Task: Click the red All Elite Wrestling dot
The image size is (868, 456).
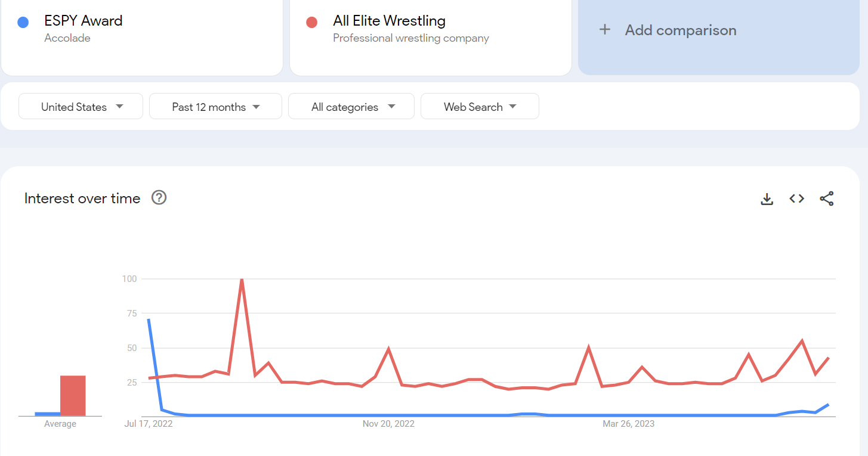Action: click(x=311, y=23)
